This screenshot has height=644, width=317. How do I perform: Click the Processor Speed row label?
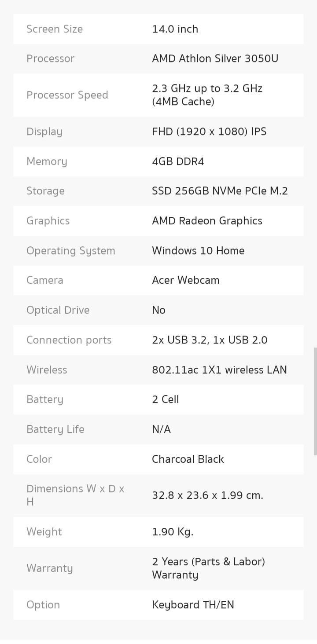pyautogui.click(x=67, y=95)
